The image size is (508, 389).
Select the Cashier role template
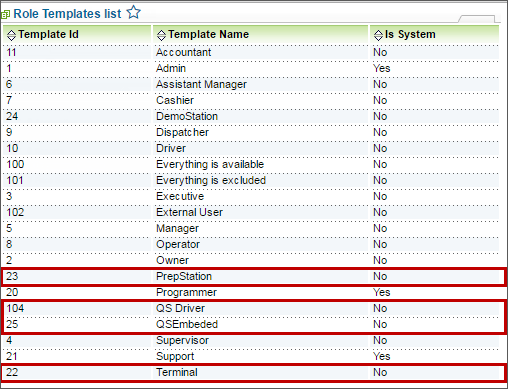point(175,100)
